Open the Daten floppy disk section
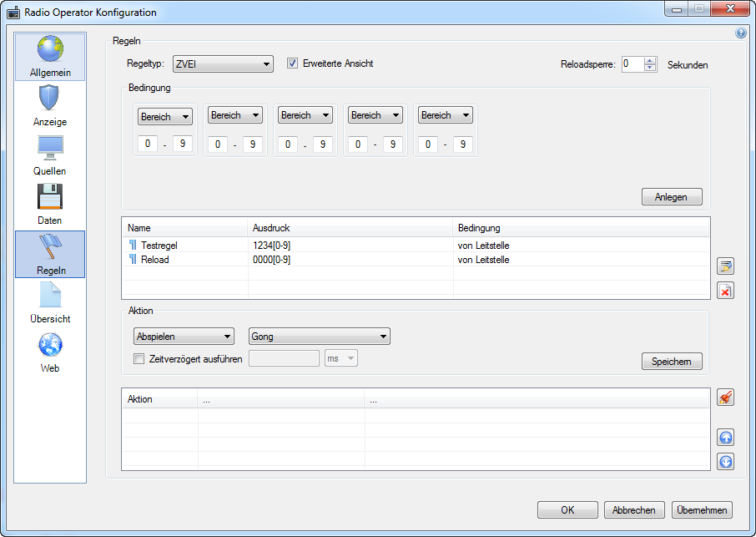756x537 pixels. coord(50,204)
